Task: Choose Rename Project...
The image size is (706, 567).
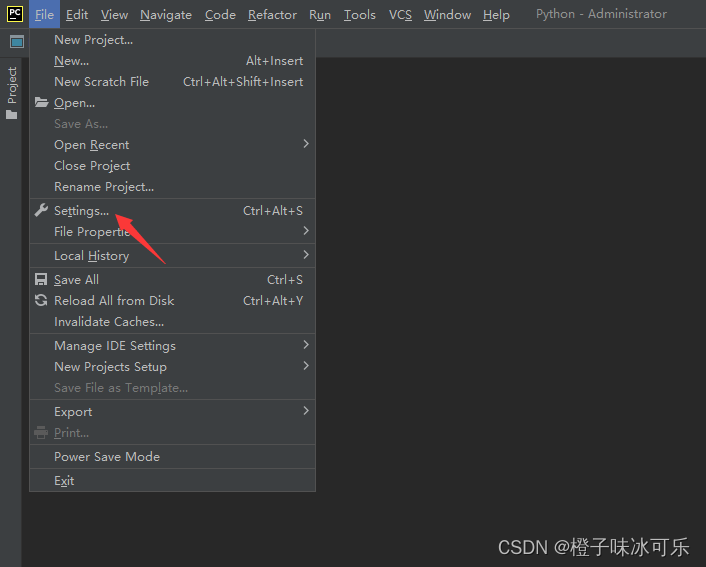Action: click(x=172, y=186)
